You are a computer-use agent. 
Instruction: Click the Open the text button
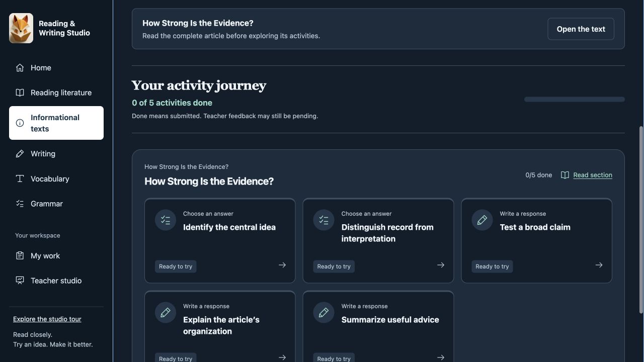(x=581, y=29)
